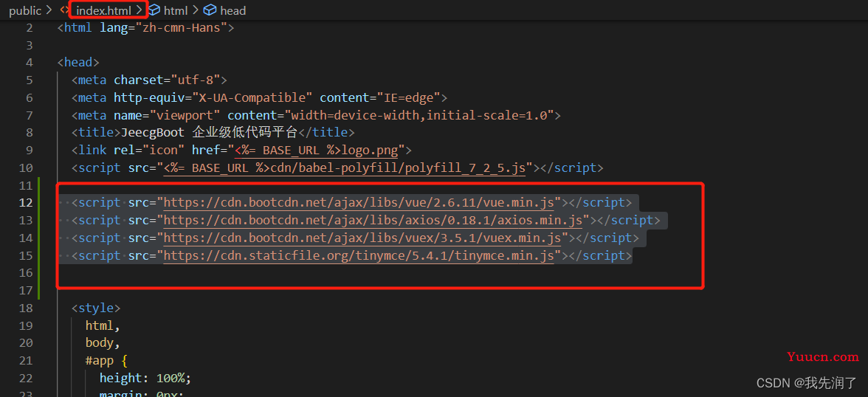Click the charset attribute name on line 5
The width and height of the screenshot is (868, 397).
pos(139,80)
